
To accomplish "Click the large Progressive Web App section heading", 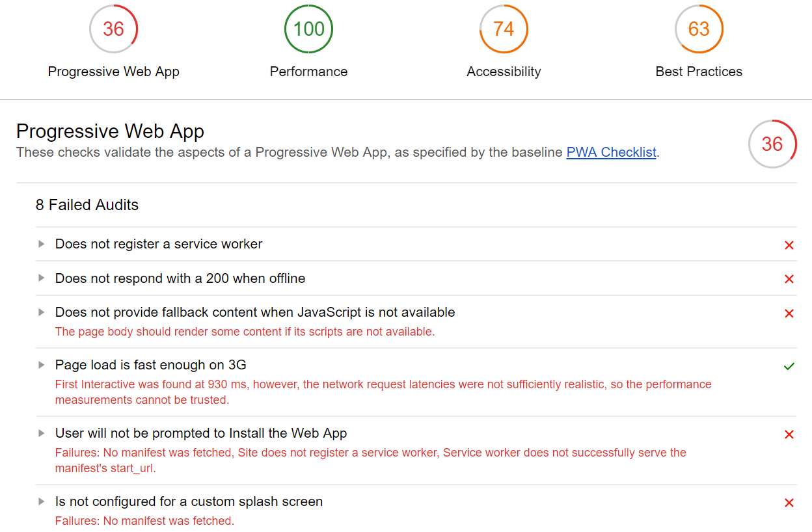I will pos(110,131).
